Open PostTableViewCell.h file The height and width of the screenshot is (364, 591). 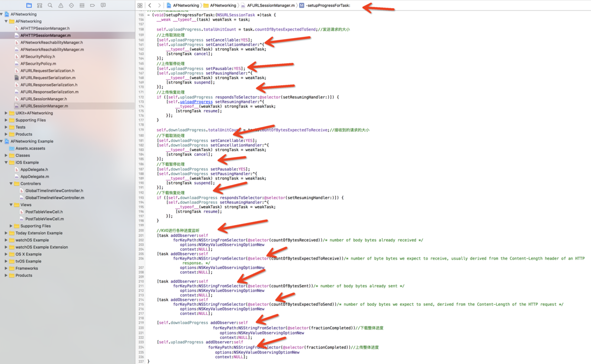point(67,212)
